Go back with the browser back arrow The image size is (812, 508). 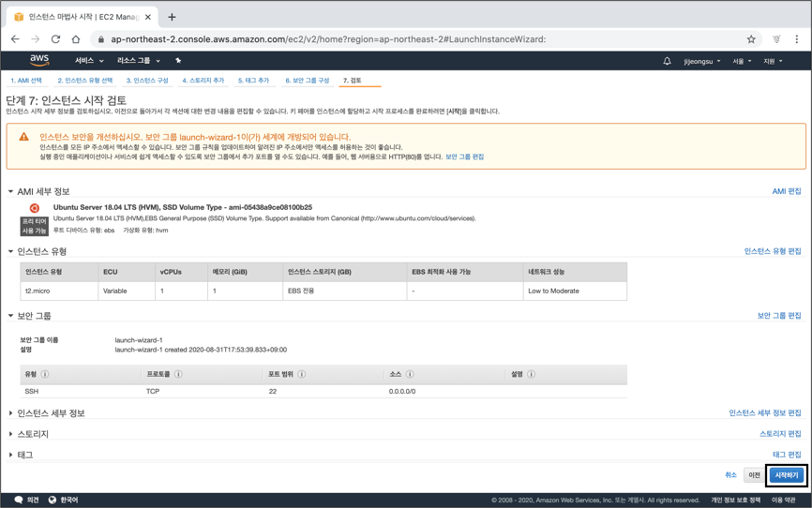click(x=15, y=38)
